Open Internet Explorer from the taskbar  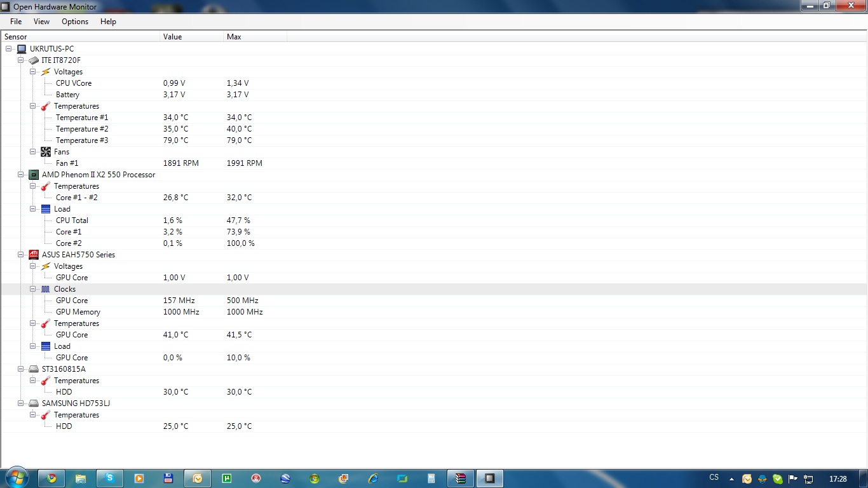373,478
